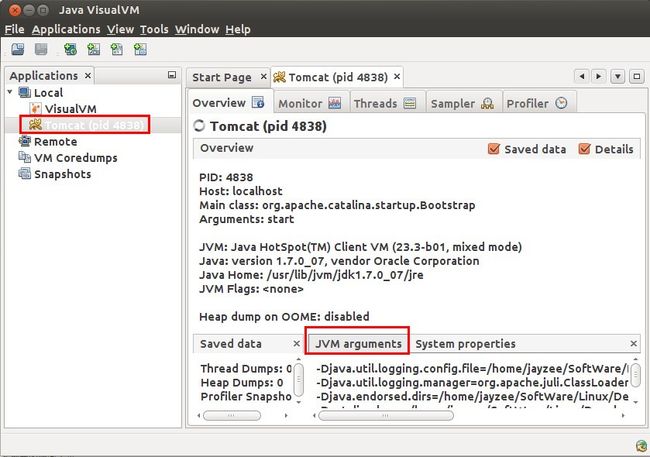Screen dimensions: 650x457
Task: Click the 'Heap dump on OOME: disabled' text
Action: (x=284, y=316)
